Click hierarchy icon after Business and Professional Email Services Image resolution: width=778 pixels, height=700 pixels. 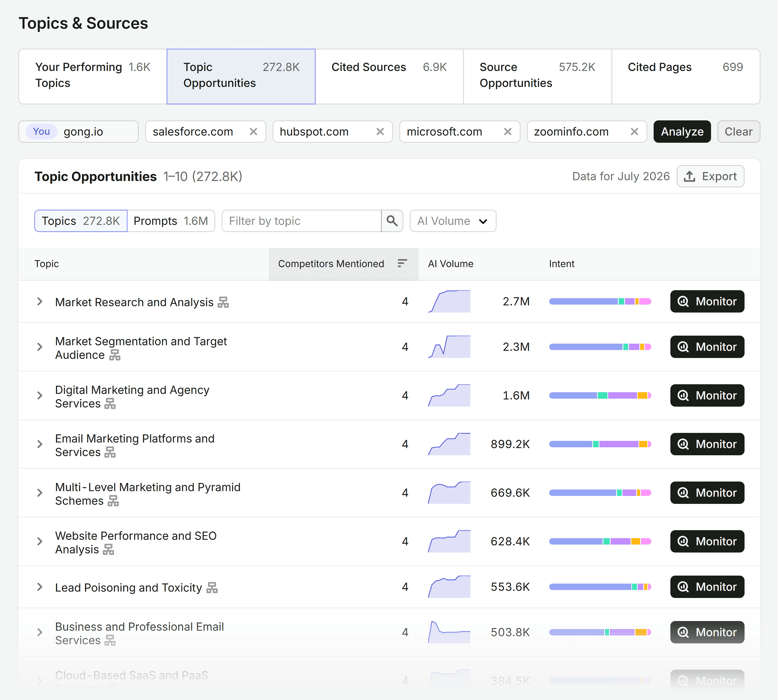(x=110, y=640)
